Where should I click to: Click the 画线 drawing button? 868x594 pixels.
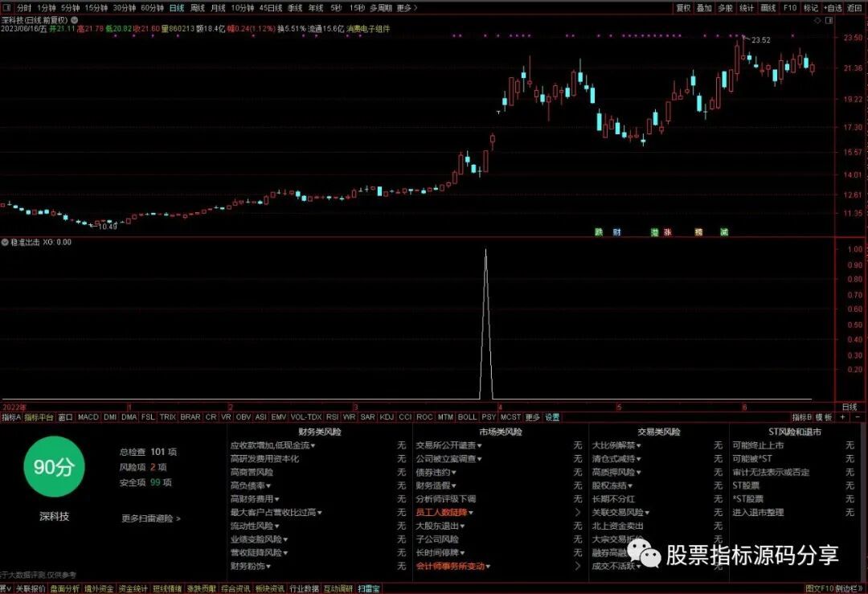coord(768,8)
